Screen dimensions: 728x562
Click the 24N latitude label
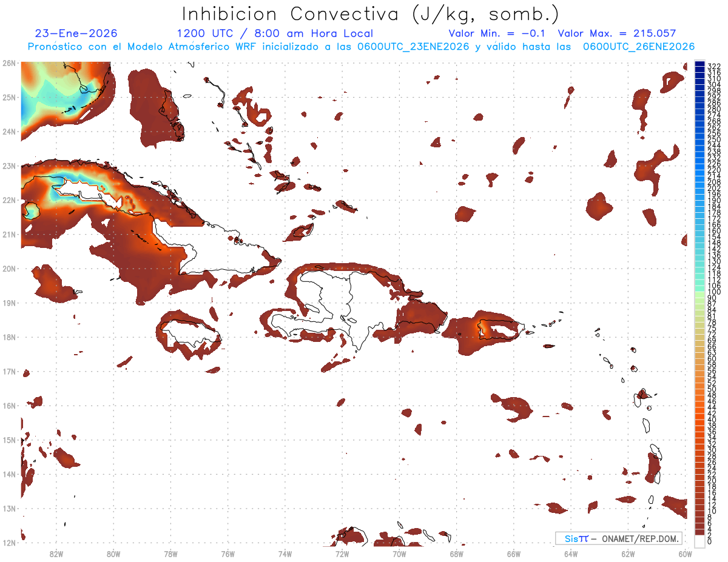click(x=9, y=132)
